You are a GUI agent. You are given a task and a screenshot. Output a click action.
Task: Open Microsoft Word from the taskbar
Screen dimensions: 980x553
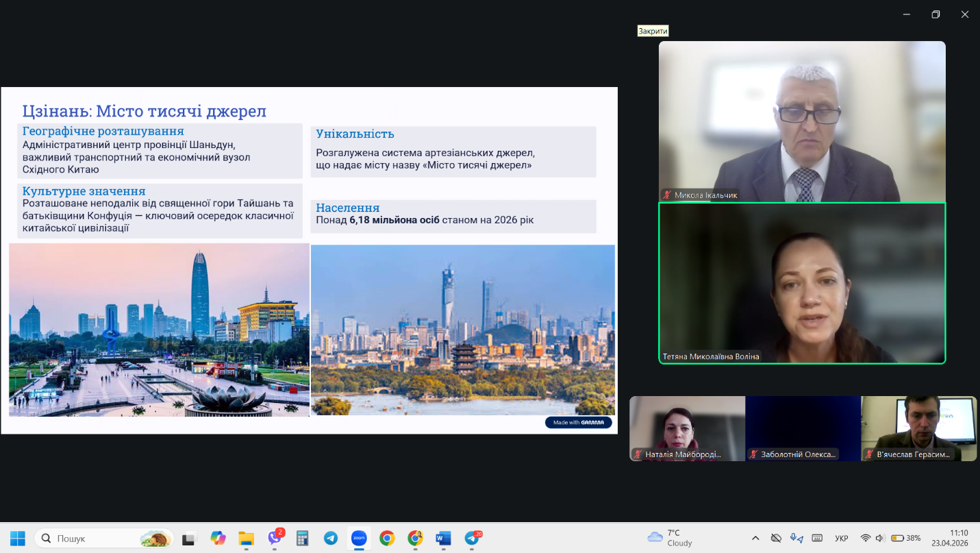coord(443,539)
